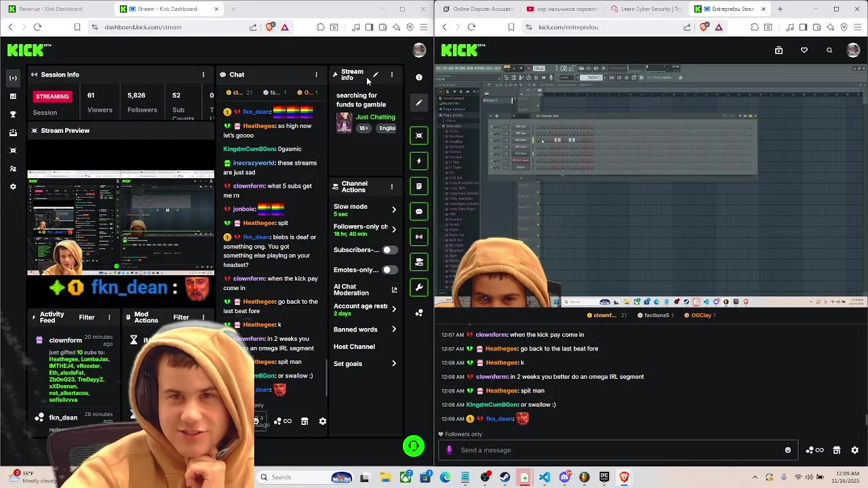The width and height of the screenshot is (868, 488).
Task: Open the stream control icon in left sidebar
Action: click(13, 78)
